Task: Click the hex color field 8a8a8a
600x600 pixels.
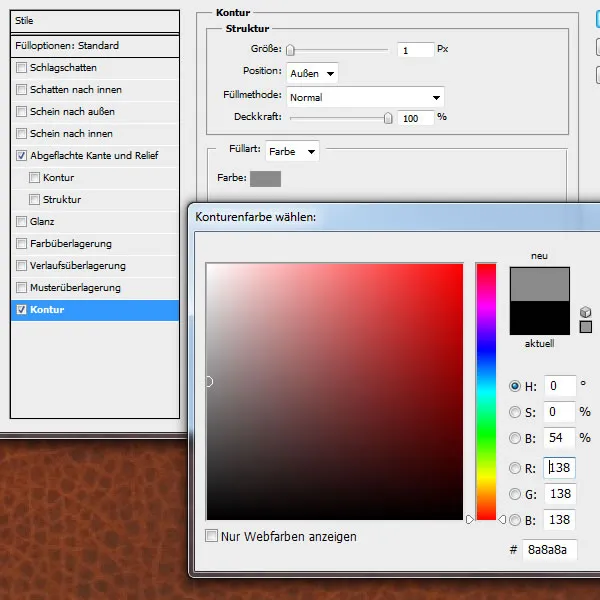Action: [x=549, y=550]
